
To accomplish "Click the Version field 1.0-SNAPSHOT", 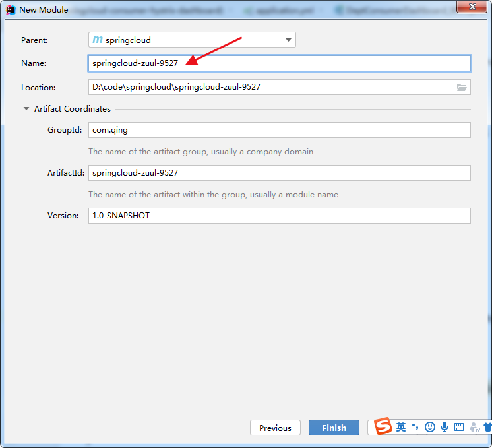I will pos(279,216).
